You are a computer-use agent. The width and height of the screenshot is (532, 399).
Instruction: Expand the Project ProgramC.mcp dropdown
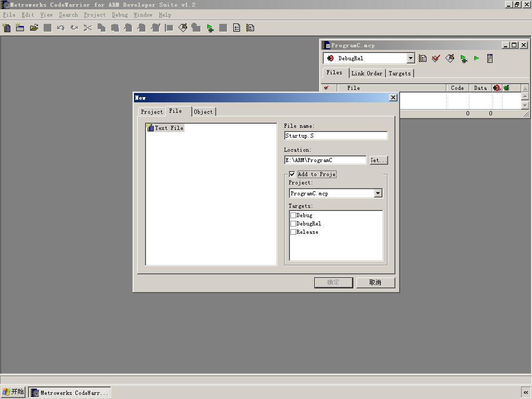378,193
